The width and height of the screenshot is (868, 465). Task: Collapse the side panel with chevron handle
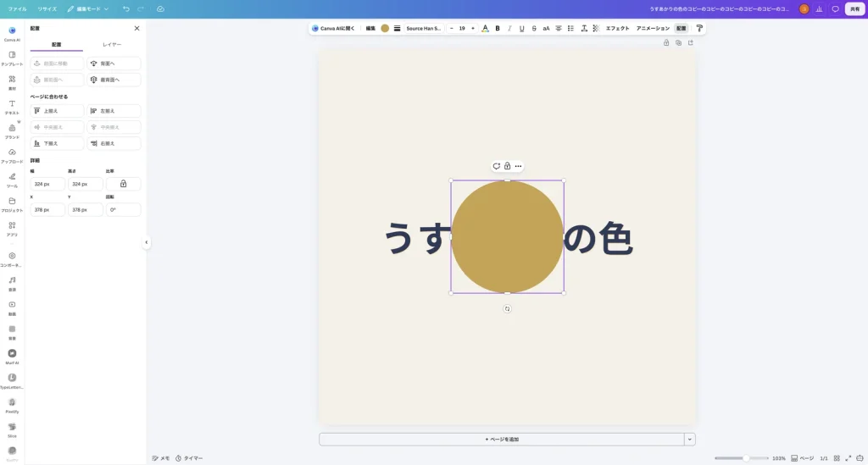146,242
